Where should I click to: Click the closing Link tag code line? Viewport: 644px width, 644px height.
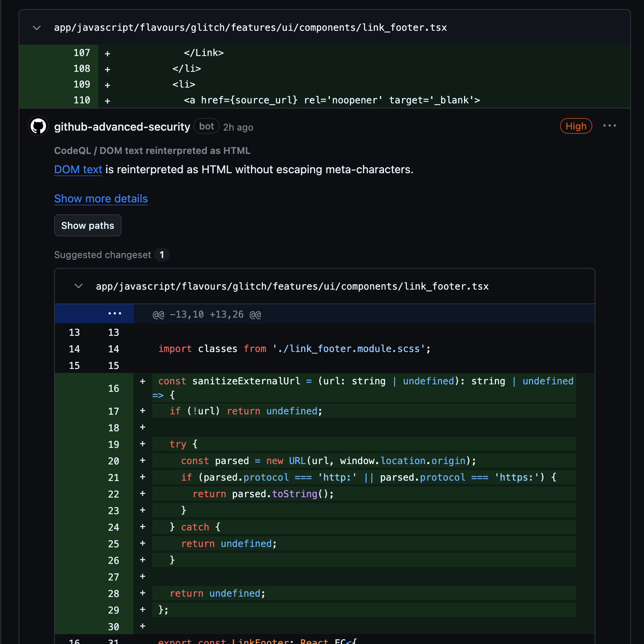(x=204, y=53)
